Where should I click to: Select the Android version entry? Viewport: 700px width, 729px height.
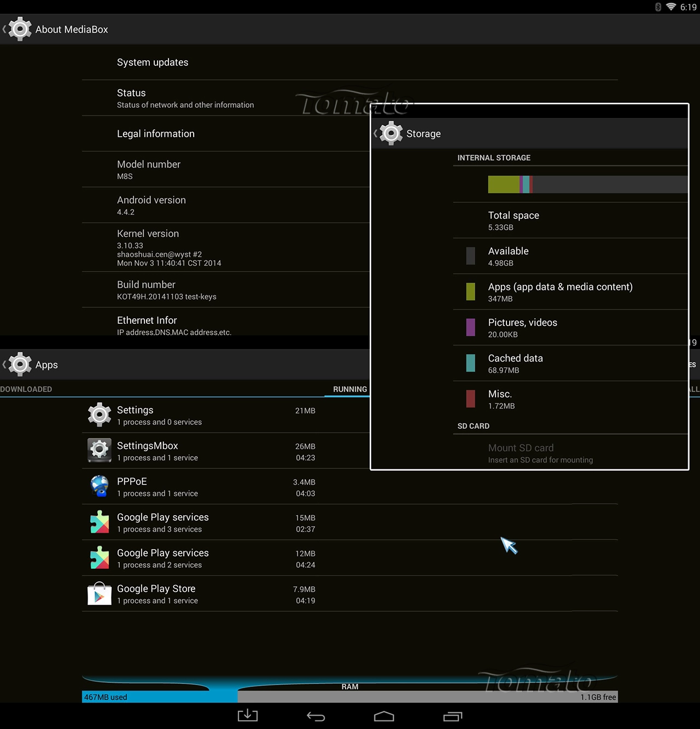226,205
